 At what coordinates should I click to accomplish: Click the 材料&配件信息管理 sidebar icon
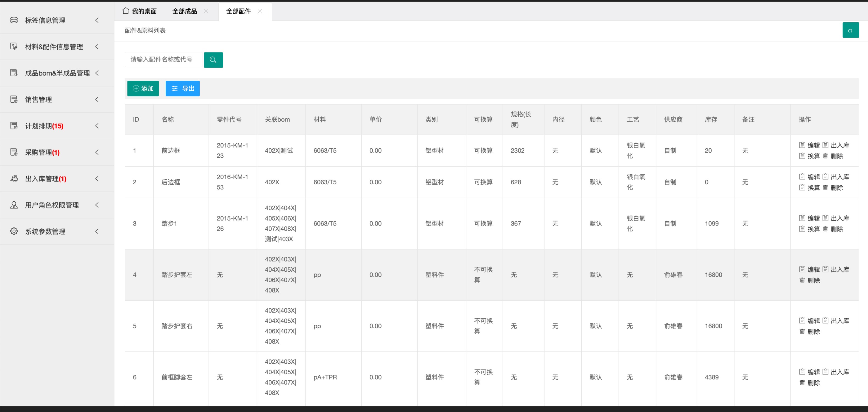click(x=14, y=46)
